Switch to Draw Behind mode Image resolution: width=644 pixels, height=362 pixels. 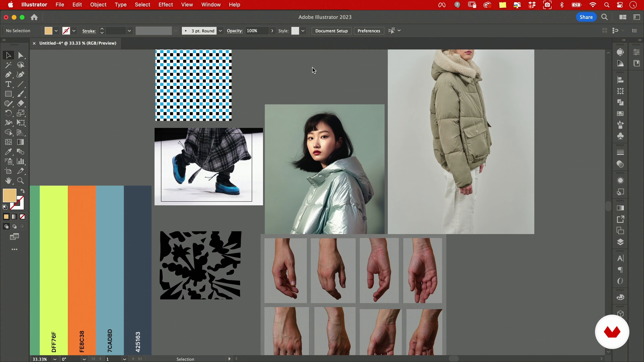(14, 227)
